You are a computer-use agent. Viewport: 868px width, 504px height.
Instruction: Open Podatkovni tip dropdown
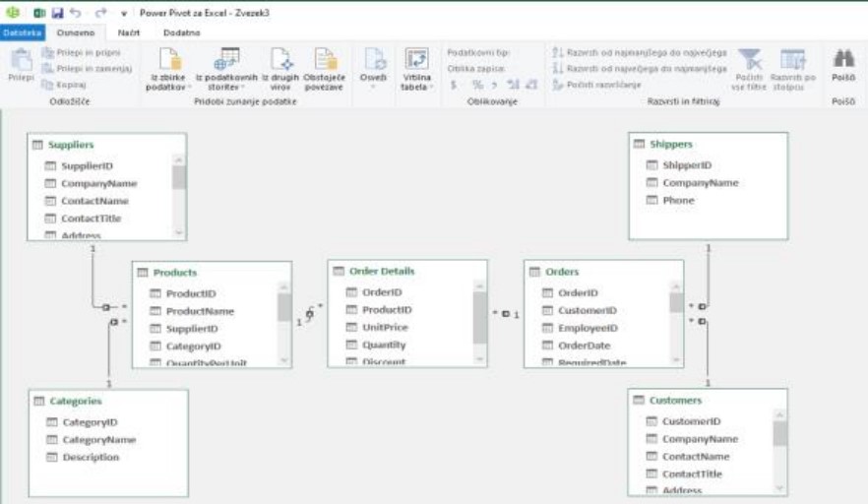(x=479, y=52)
